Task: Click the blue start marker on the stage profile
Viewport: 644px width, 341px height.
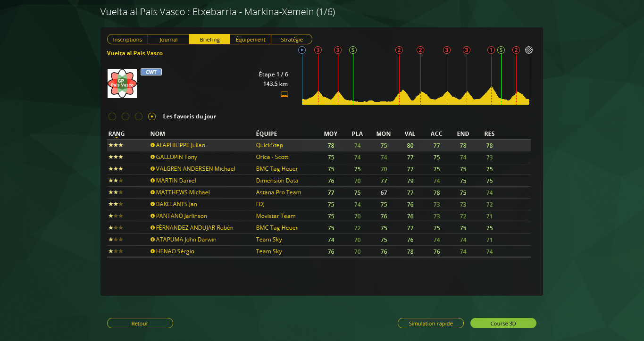Action: coord(302,50)
